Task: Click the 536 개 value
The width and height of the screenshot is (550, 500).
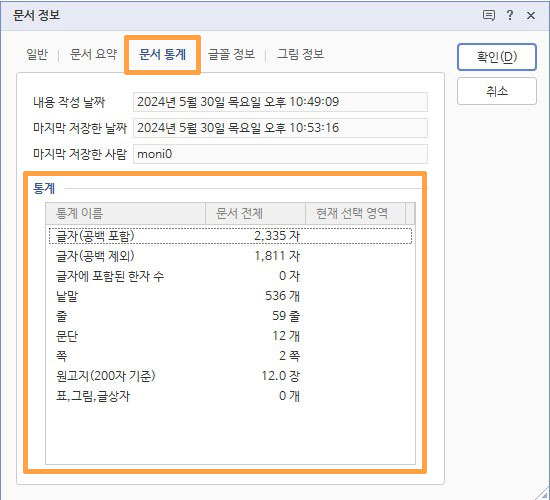Action: coord(282,296)
